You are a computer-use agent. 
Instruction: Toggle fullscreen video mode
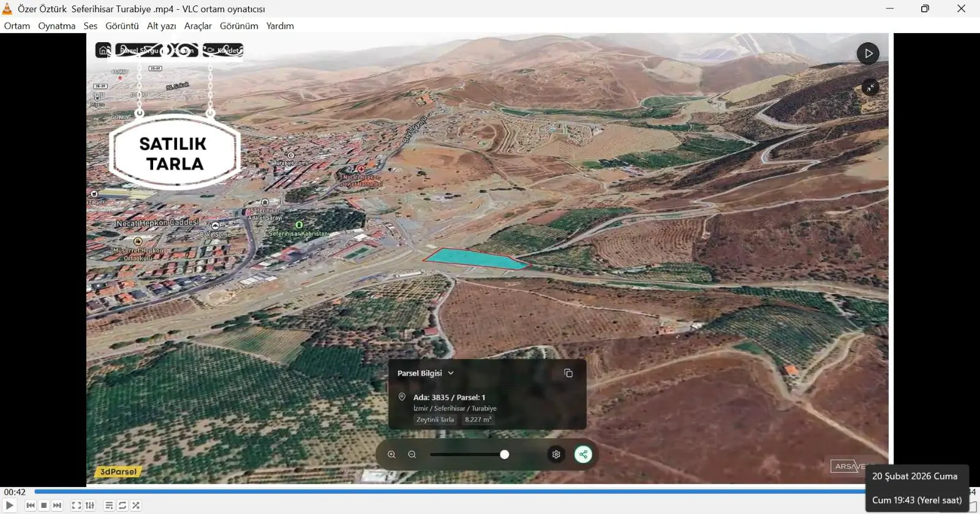tap(77, 505)
